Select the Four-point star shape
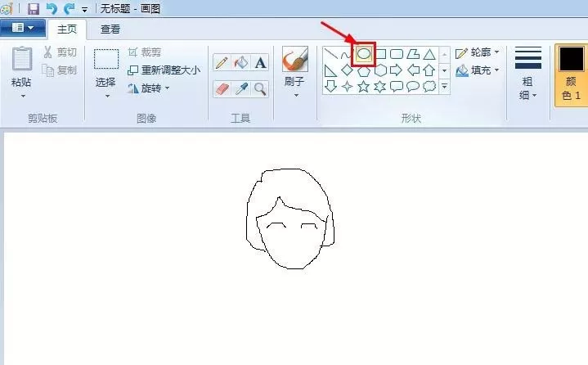 pyautogui.click(x=347, y=87)
